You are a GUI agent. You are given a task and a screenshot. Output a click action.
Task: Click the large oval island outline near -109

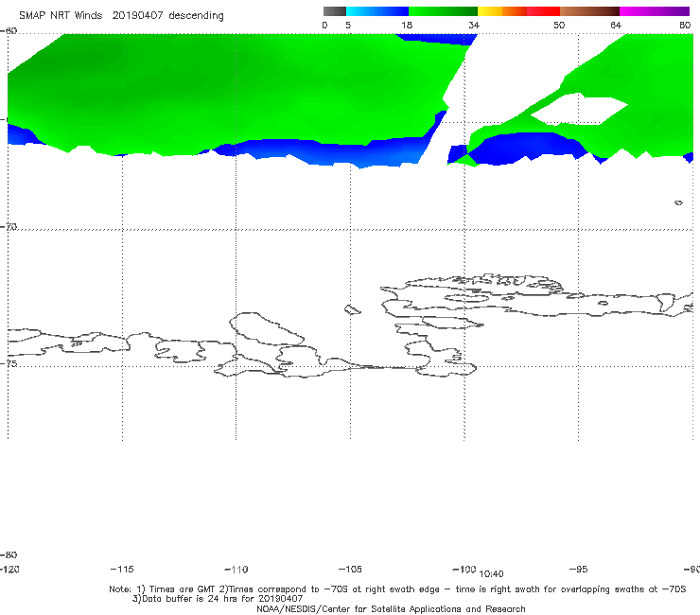pos(267,328)
